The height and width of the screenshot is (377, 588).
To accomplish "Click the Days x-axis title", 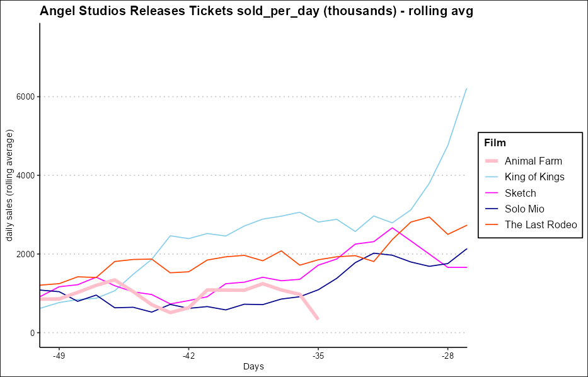I will tap(253, 367).
